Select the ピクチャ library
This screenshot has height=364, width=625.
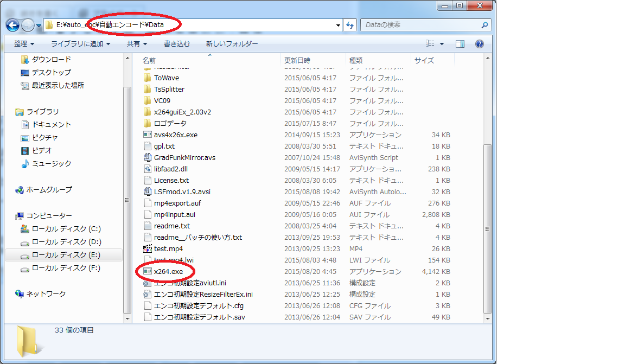point(44,138)
